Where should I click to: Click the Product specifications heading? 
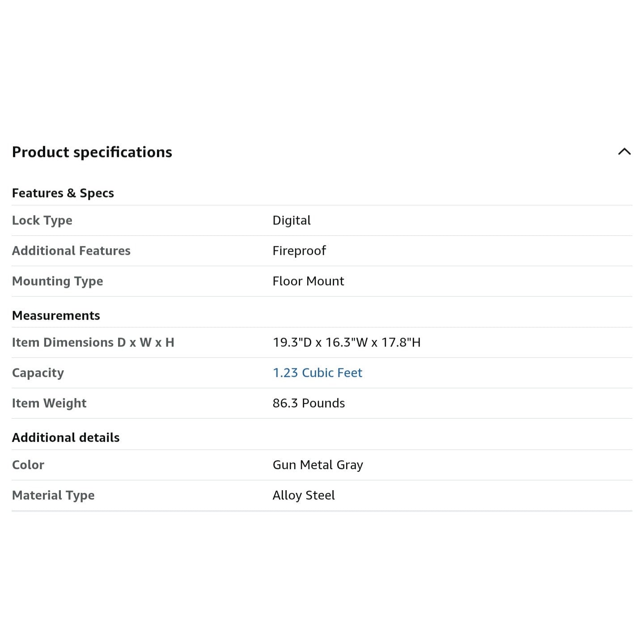(92, 153)
